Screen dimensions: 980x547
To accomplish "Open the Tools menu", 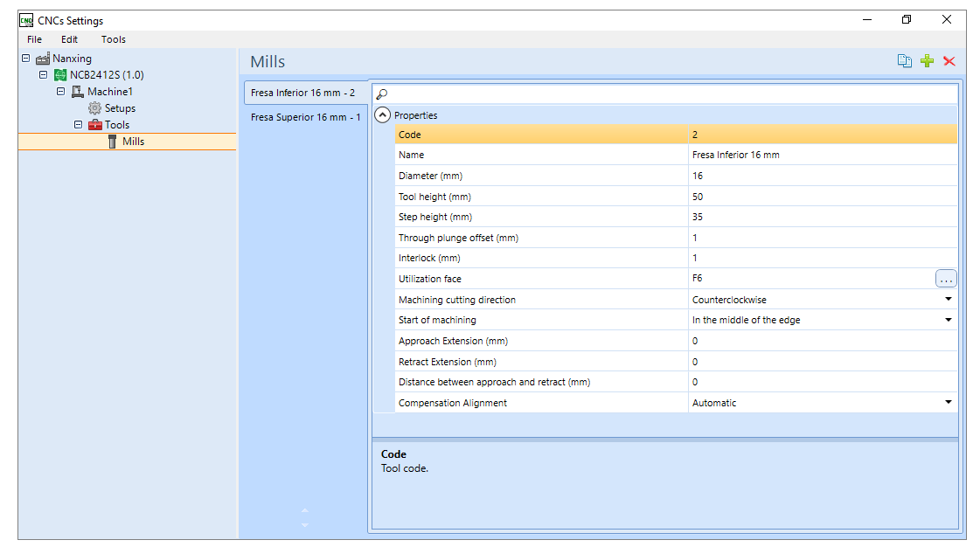I will (x=113, y=39).
